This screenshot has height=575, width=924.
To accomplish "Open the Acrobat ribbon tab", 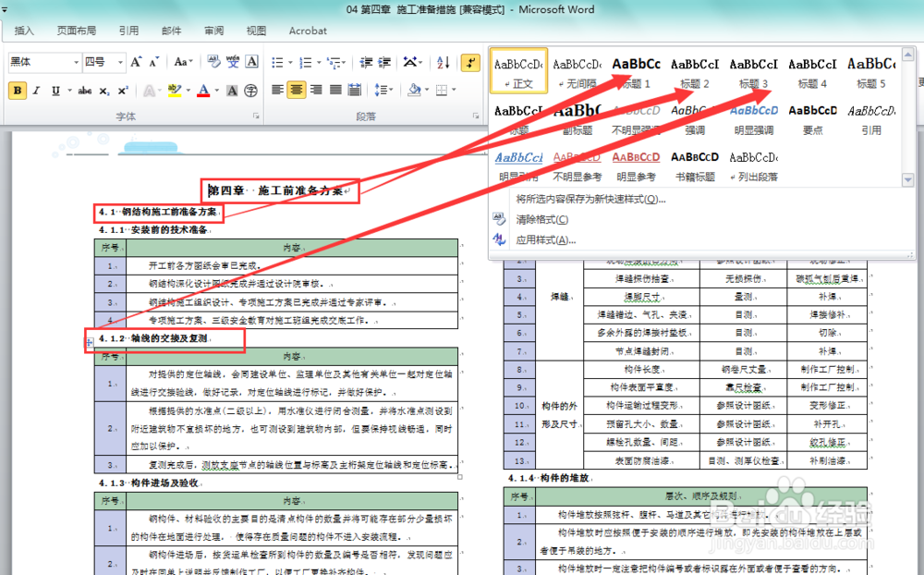I will pos(307,31).
